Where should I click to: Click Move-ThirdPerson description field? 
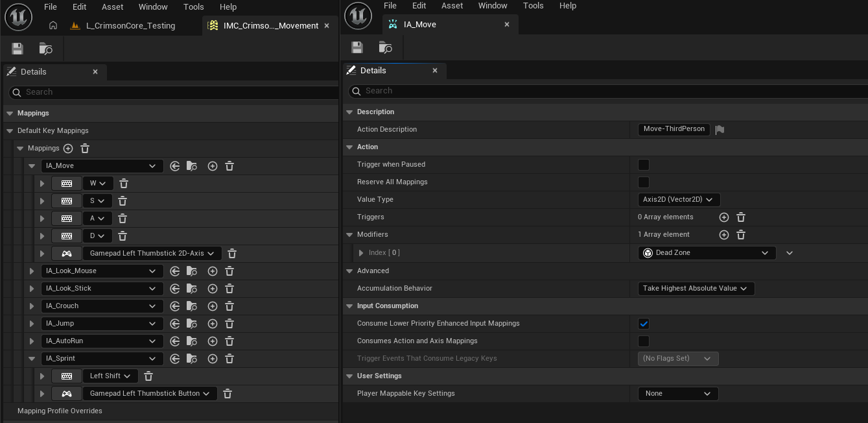click(x=674, y=129)
